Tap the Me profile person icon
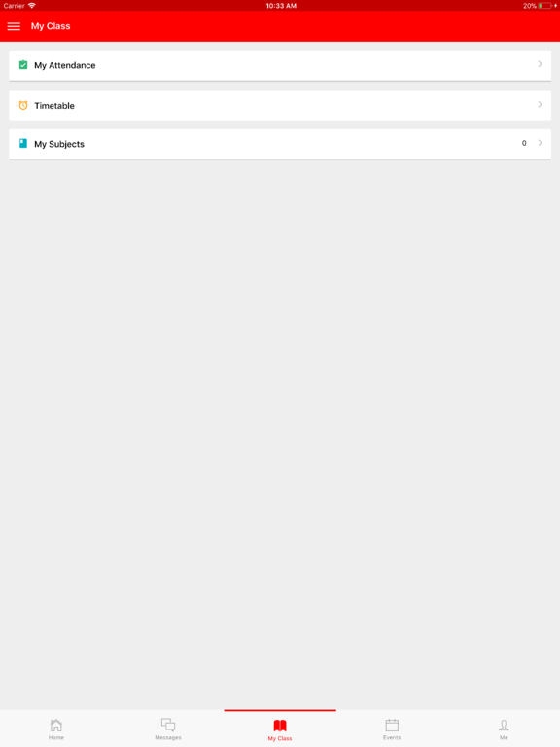 point(504,725)
